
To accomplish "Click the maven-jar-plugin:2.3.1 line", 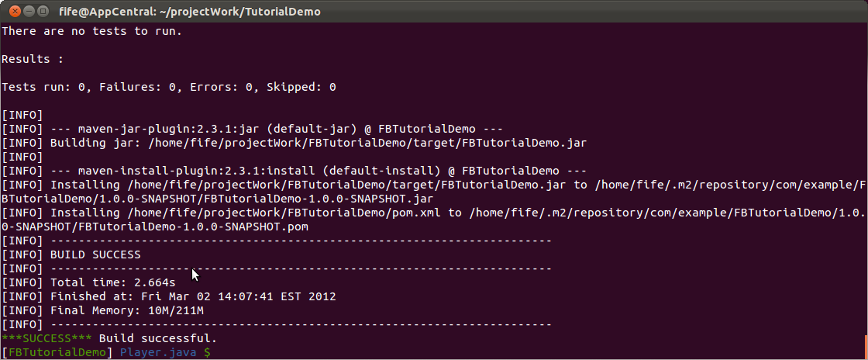I will click(x=253, y=129).
